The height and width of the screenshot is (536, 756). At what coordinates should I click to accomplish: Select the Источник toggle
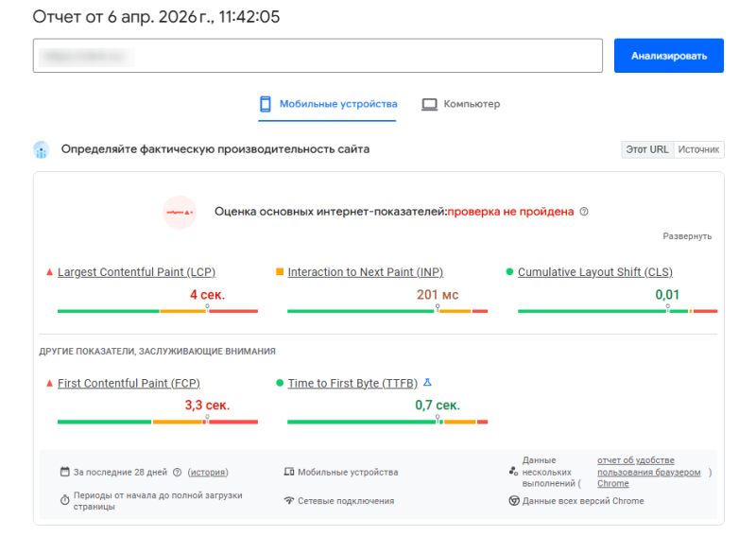pyautogui.click(x=698, y=149)
